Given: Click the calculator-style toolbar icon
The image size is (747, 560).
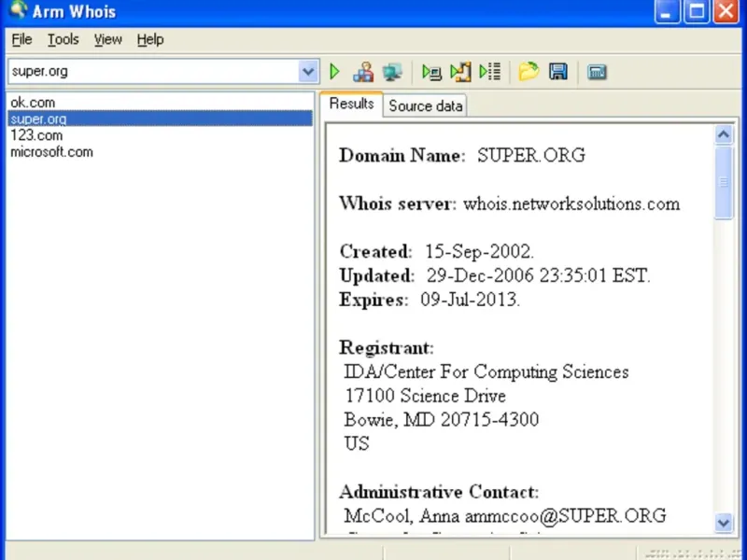Looking at the screenshot, I should pos(597,73).
